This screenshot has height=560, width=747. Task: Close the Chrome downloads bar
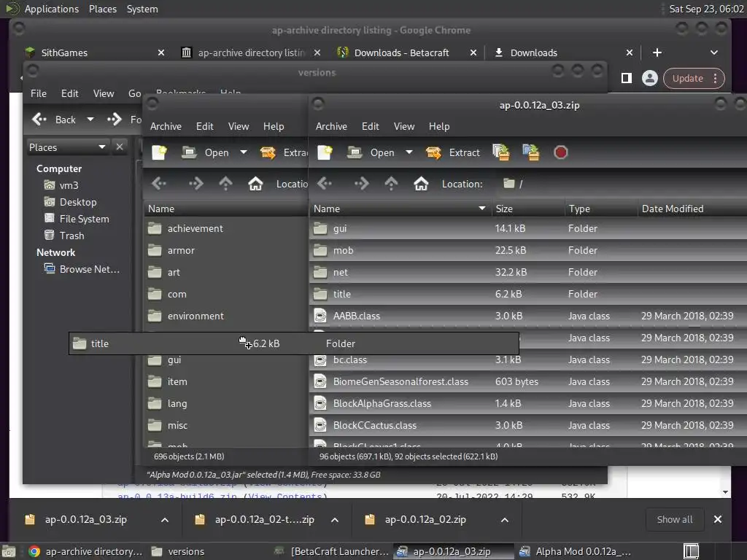pos(718,519)
